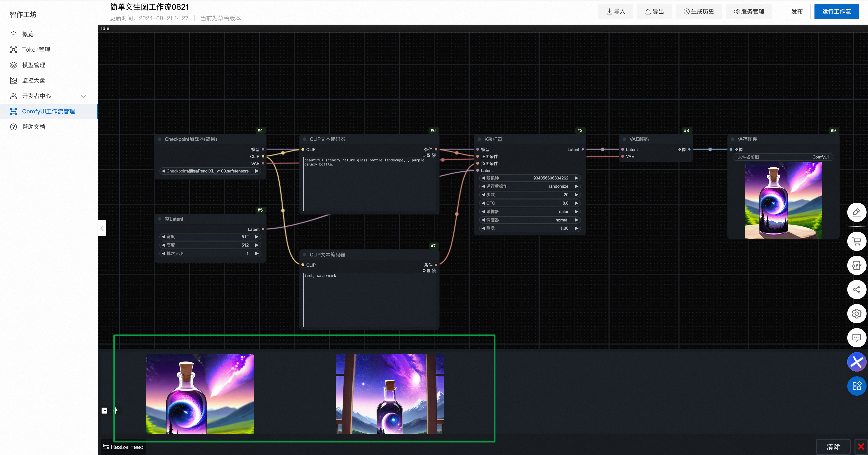The image size is (868, 455).
Task: Open the shopping cart floating icon
Action: 856,241
